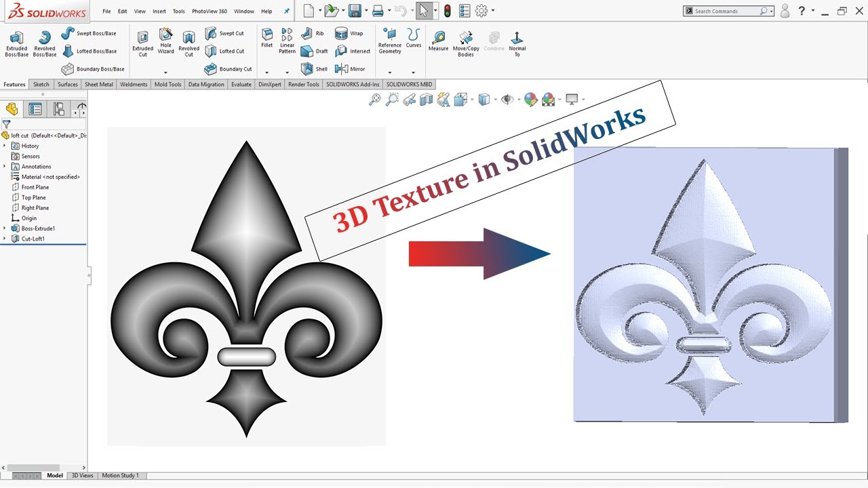
Task: Open dropdown arrow under Fillet
Action: click(267, 73)
